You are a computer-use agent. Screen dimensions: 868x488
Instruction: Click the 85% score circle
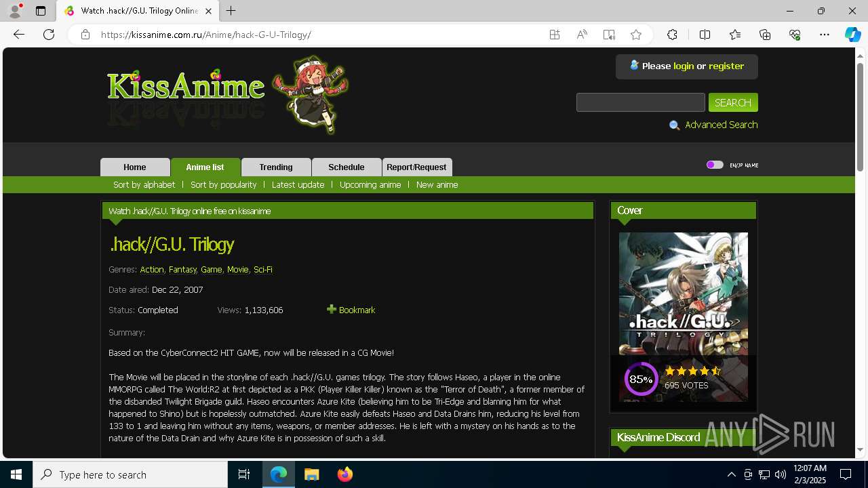641,379
